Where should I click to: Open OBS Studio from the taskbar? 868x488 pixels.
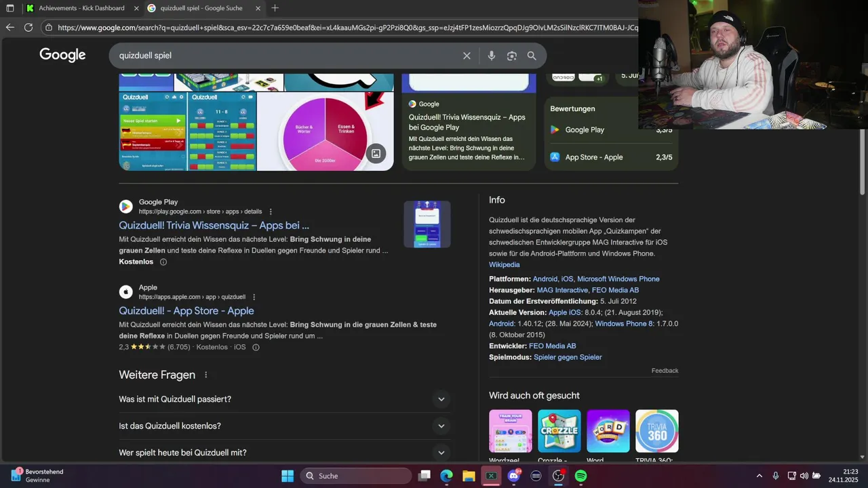coord(558,476)
